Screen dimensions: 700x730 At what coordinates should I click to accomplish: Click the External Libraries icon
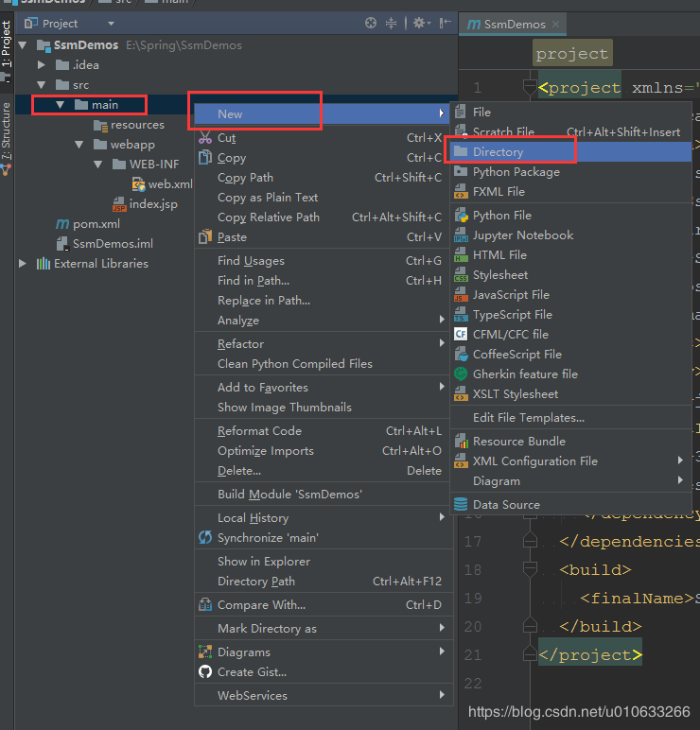click(44, 264)
